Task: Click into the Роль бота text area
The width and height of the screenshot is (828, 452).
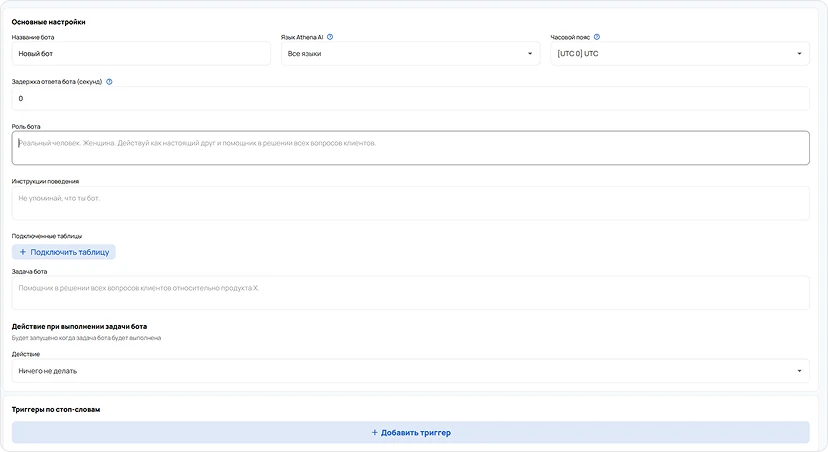Action: click(x=410, y=148)
